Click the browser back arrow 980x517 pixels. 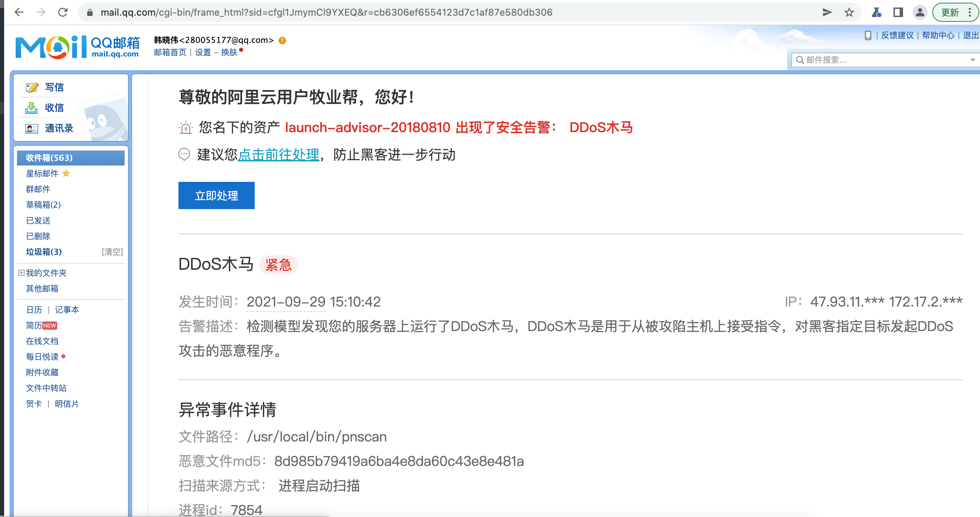coord(19,12)
